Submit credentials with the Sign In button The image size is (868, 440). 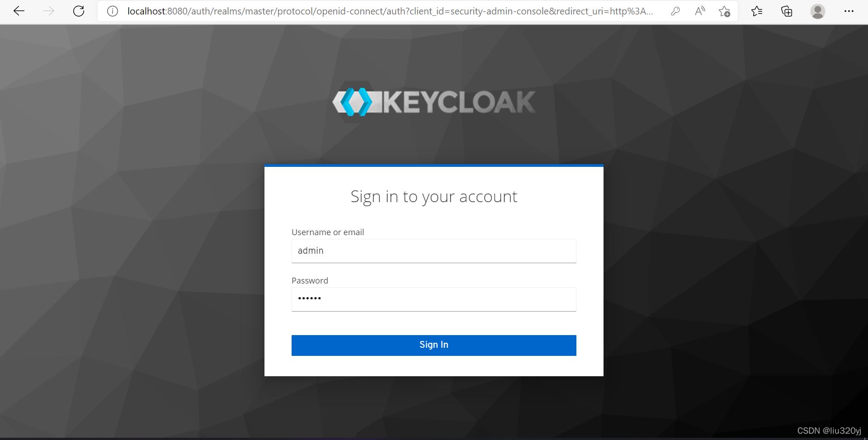pos(434,345)
